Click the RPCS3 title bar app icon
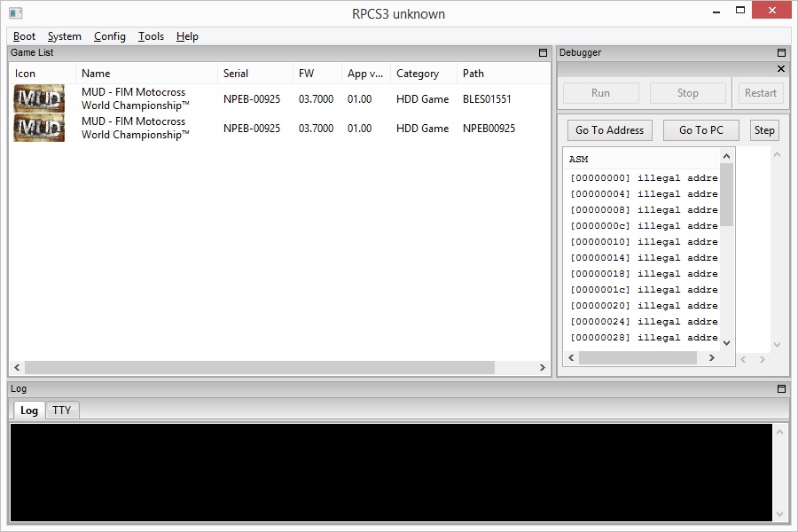The height and width of the screenshot is (532, 798). (x=16, y=13)
